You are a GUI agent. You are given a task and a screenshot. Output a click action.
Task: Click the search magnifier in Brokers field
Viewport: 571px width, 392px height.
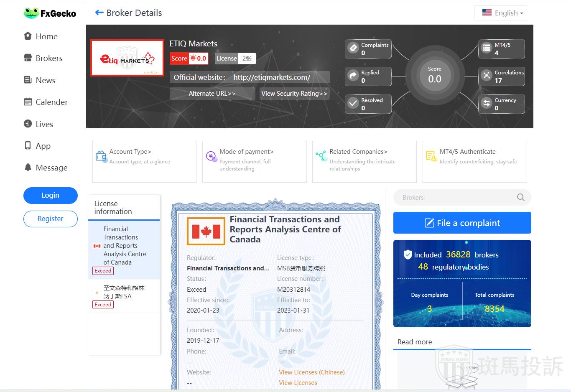520,198
